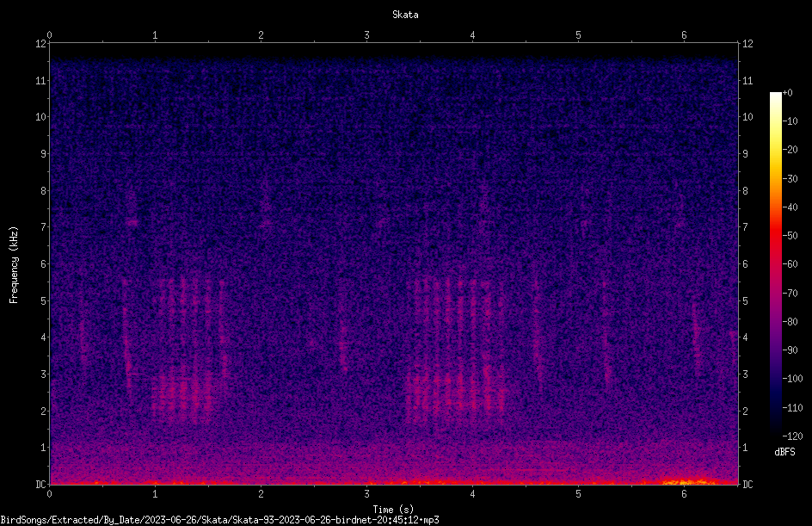The height and width of the screenshot is (526, 812).
Task: Click the '-20' value on the color scale
Action: pos(790,150)
